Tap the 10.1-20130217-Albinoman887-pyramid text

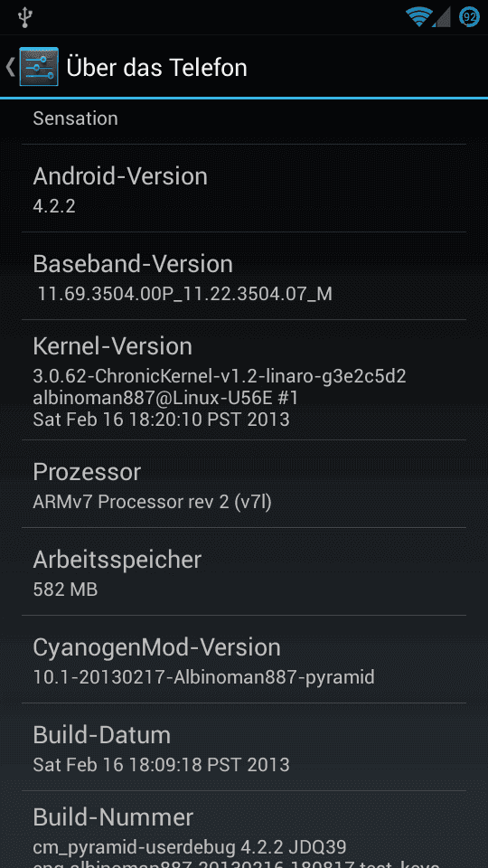(203, 676)
